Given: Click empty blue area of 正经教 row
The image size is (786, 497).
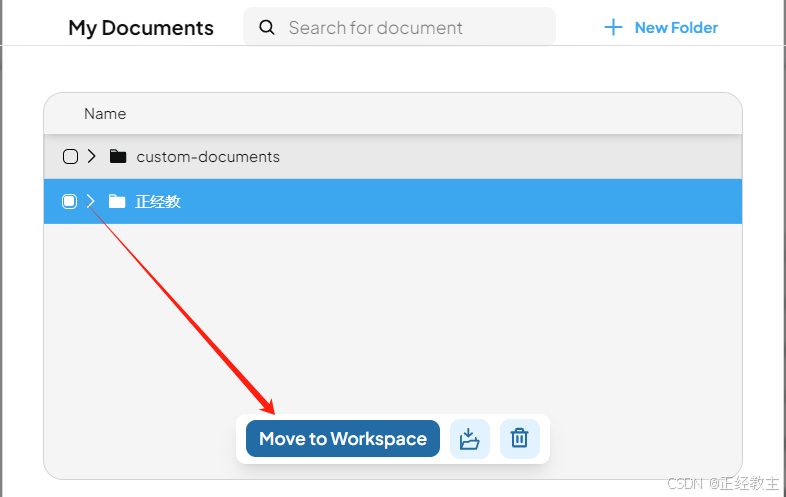Looking at the screenshot, I should (461, 202).
